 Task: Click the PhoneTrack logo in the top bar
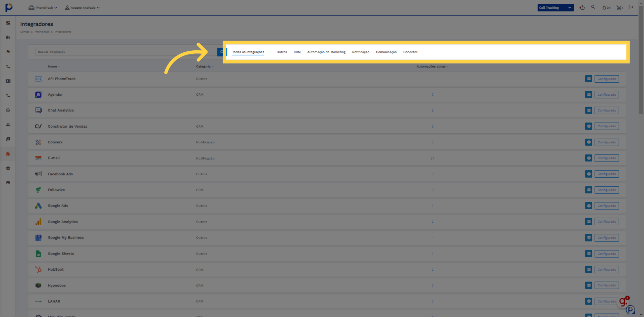9,7
